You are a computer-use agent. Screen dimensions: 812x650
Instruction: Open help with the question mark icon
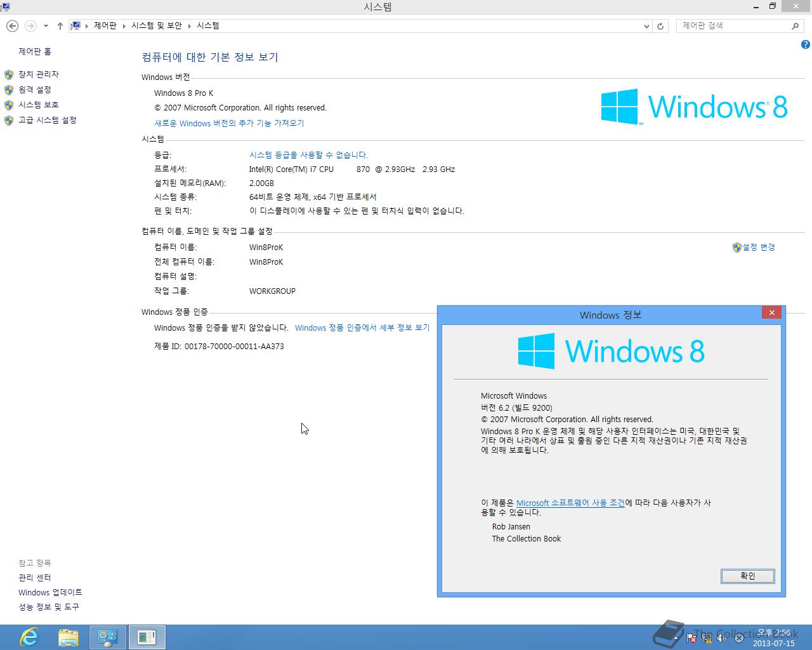(x=805, y=44)
